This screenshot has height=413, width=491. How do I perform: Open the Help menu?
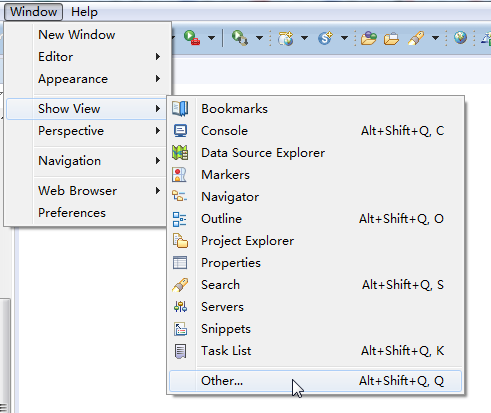click(84, 12)
